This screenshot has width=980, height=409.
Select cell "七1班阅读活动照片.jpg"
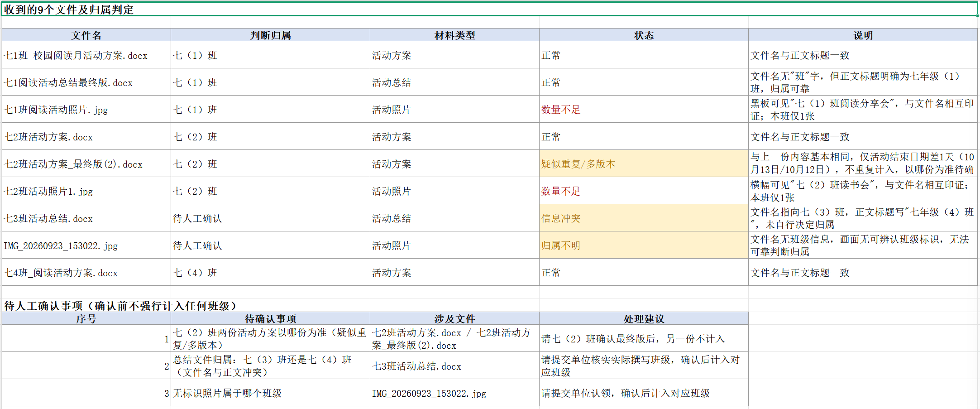tap(86, 109)
